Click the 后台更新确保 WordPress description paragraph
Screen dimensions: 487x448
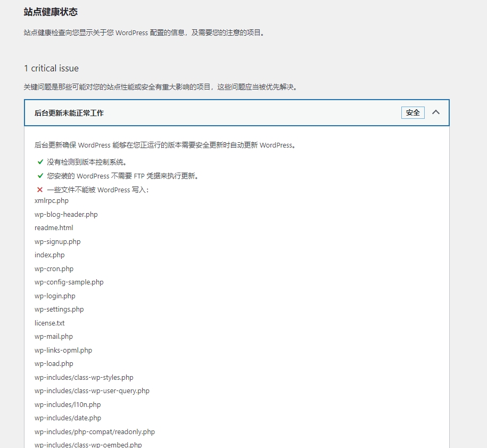pos(165,145)
